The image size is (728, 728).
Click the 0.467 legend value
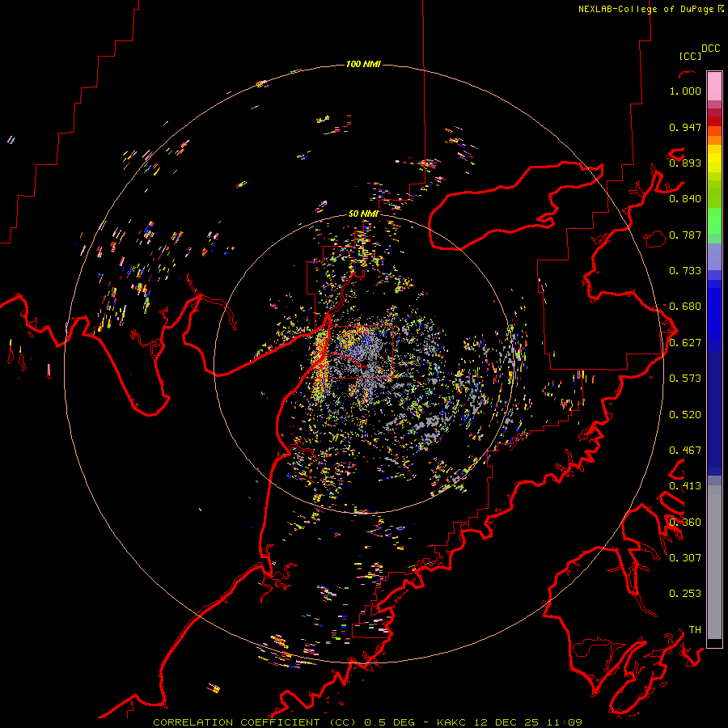click(x=685, y=451)
